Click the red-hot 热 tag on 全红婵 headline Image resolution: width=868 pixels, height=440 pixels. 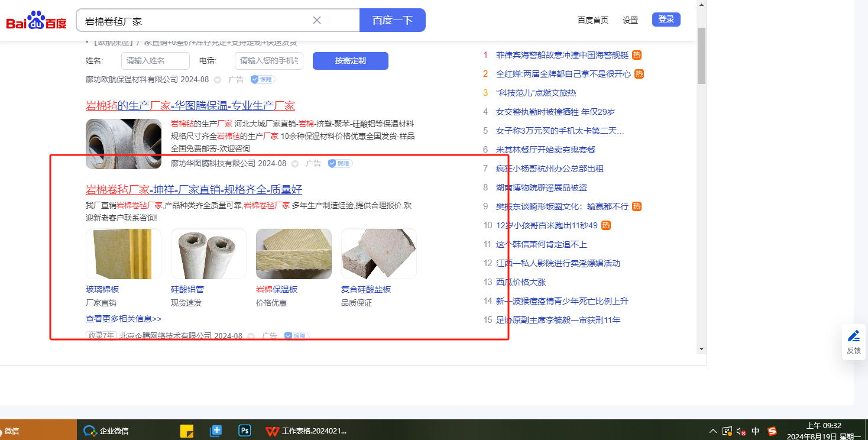point(639,74)
